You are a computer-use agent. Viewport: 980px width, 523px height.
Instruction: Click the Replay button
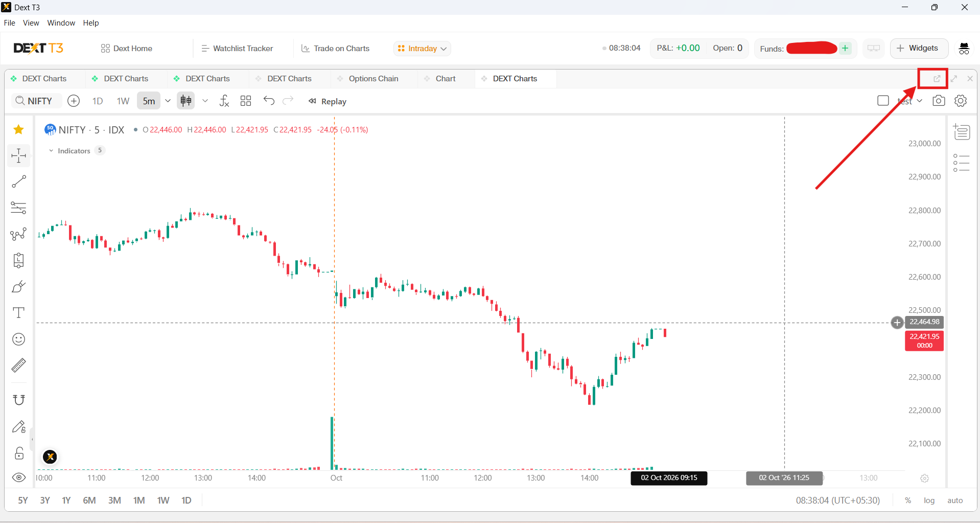pos(328,101)
